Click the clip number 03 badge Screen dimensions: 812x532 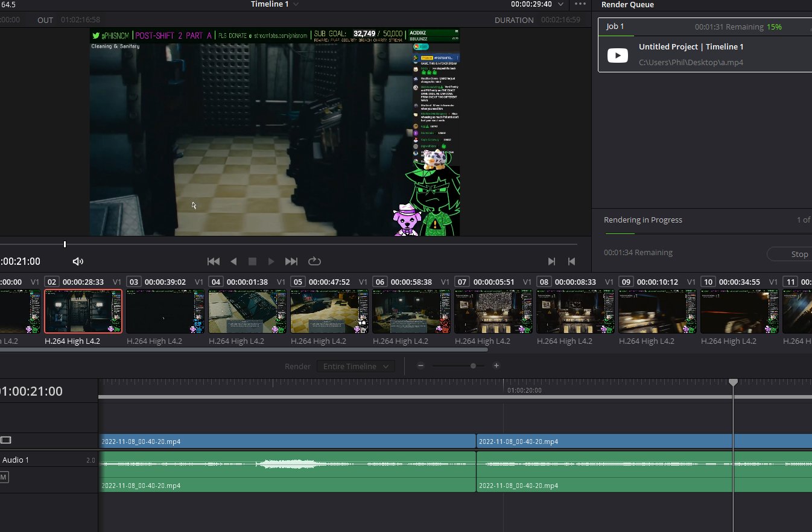(x=133, y=282)
